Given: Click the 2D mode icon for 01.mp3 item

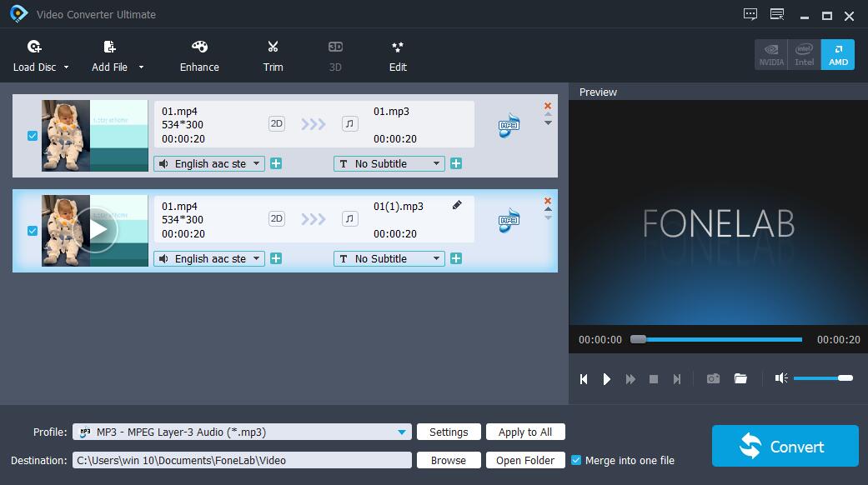Looking at the screenshot, I should pos(276,123).
